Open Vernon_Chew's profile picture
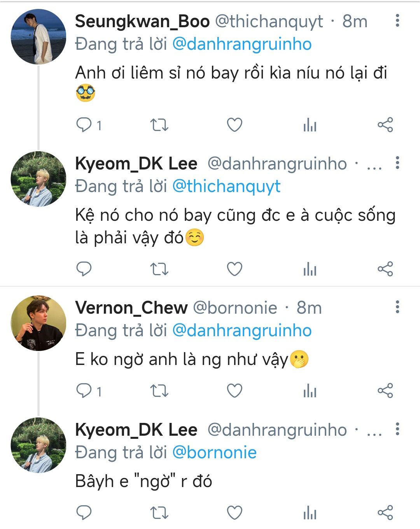Viewport: 420px width, 529px height. (x=38, y=323)
